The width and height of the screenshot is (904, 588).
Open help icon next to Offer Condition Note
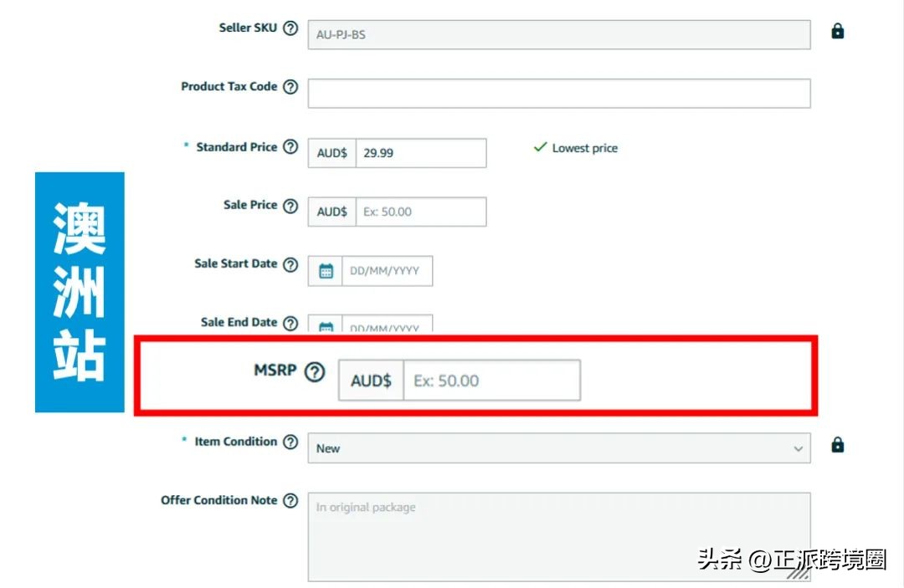290,500
